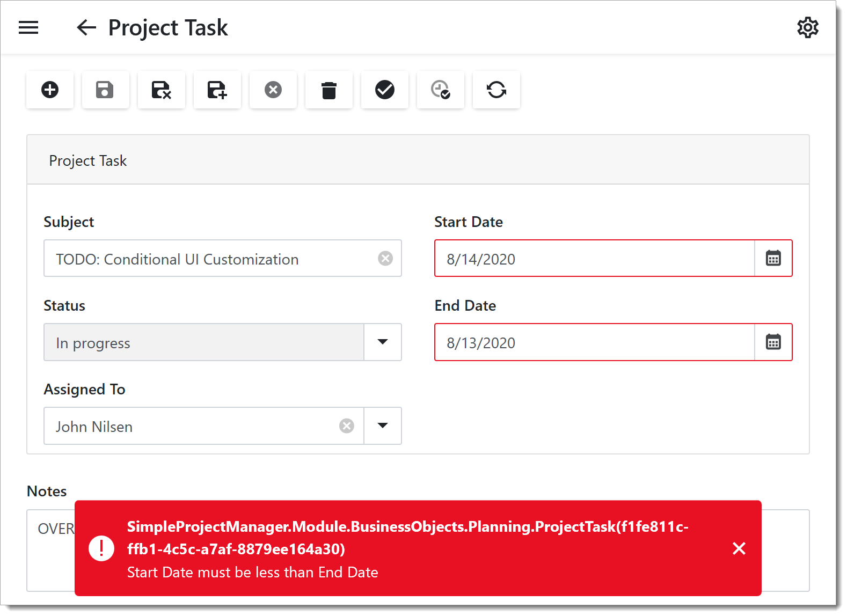Open the hamburger navigation menu

28,27
